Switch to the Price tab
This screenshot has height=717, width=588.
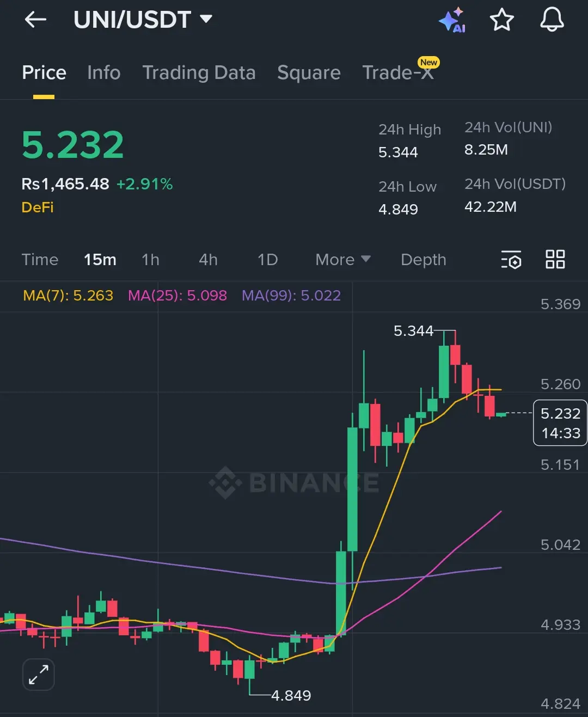44,72
